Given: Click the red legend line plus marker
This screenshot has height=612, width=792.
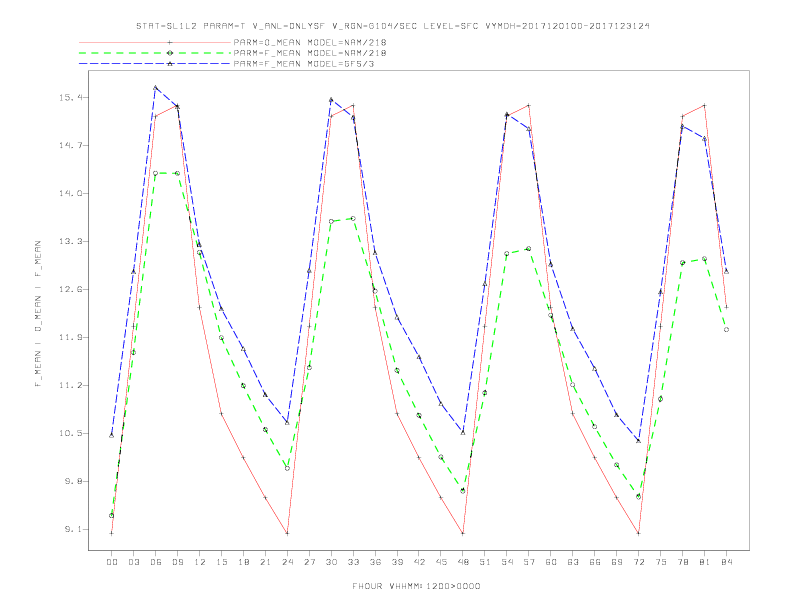Looking at the screenshot, I should click(170, 42).
